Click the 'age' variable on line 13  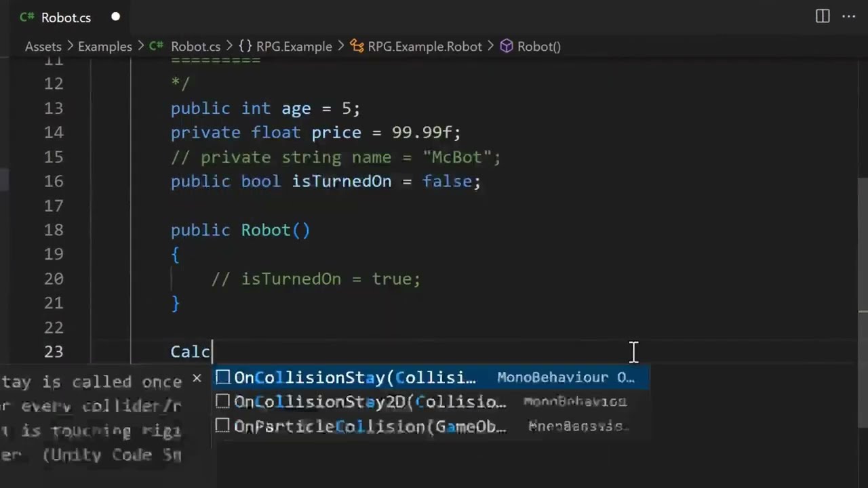point(296,108)
